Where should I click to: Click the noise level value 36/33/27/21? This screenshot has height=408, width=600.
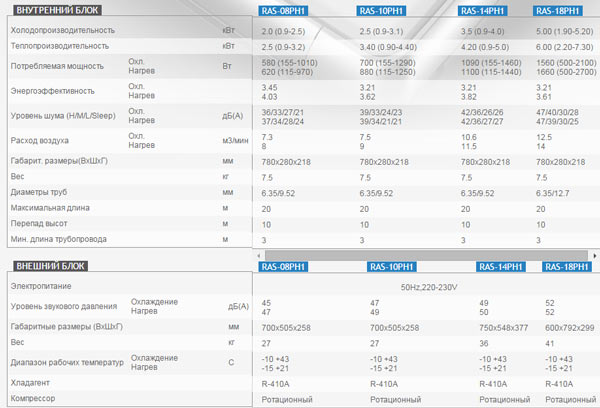[x=283, y=113]
